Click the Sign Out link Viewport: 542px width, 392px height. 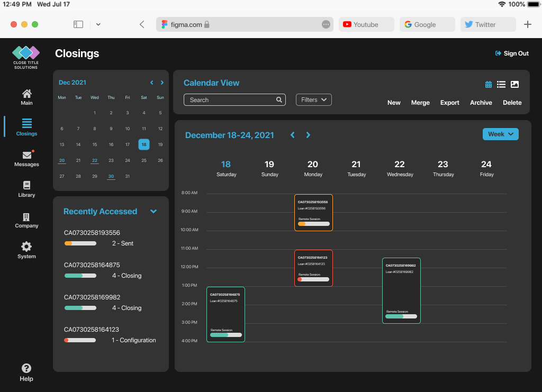pyautogui.click(x=512, y=53)
